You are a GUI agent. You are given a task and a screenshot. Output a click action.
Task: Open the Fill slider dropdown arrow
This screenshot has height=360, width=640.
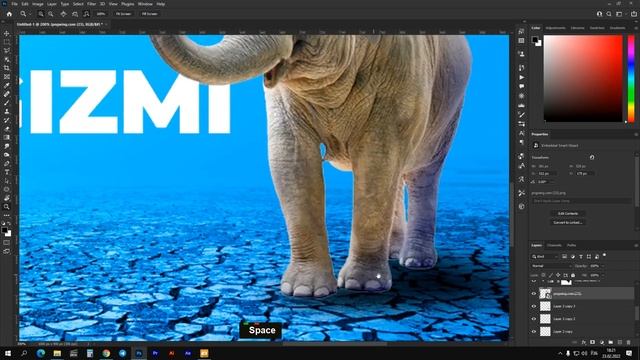[602, 275]
